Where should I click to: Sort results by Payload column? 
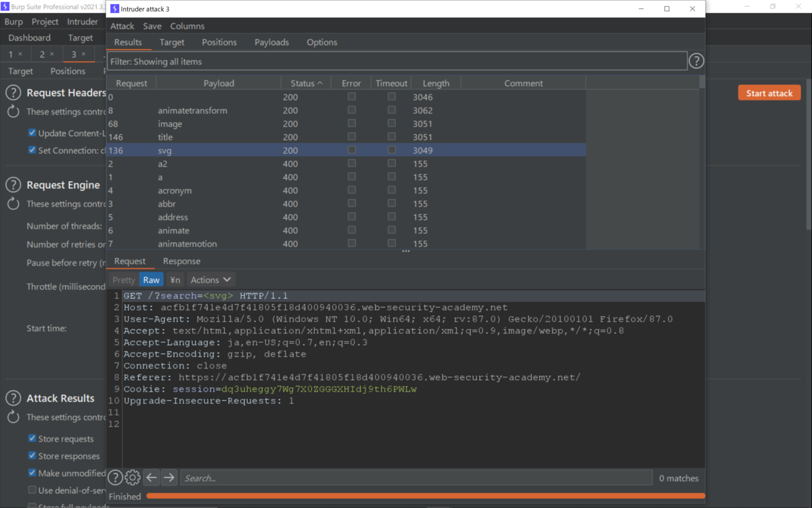pyautogui.click(x=219, y=83)
